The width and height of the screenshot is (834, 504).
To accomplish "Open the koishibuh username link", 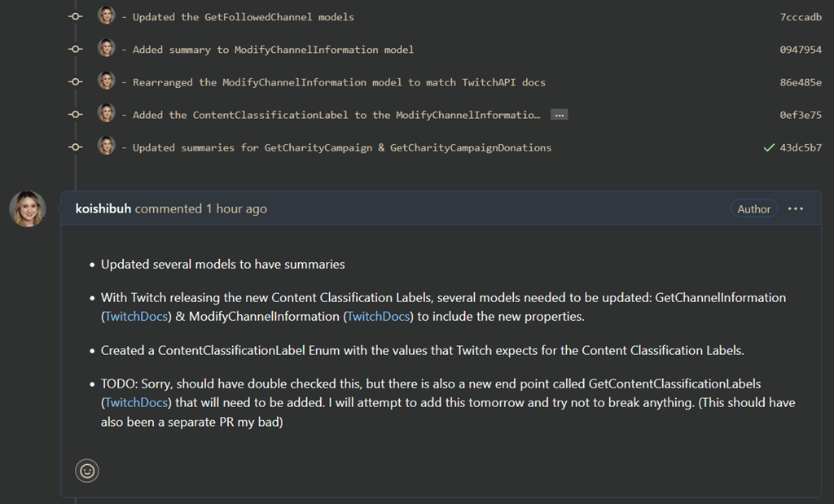I will [103, 209].
